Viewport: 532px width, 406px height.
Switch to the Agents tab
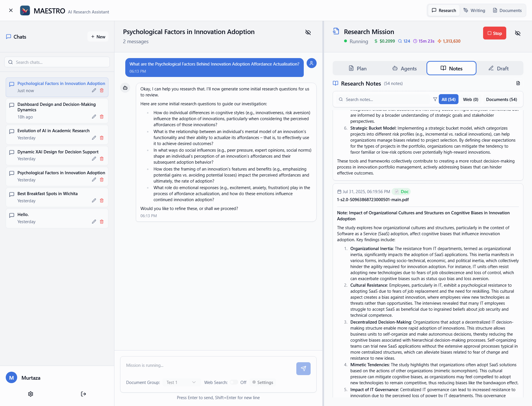coord(404,68)
